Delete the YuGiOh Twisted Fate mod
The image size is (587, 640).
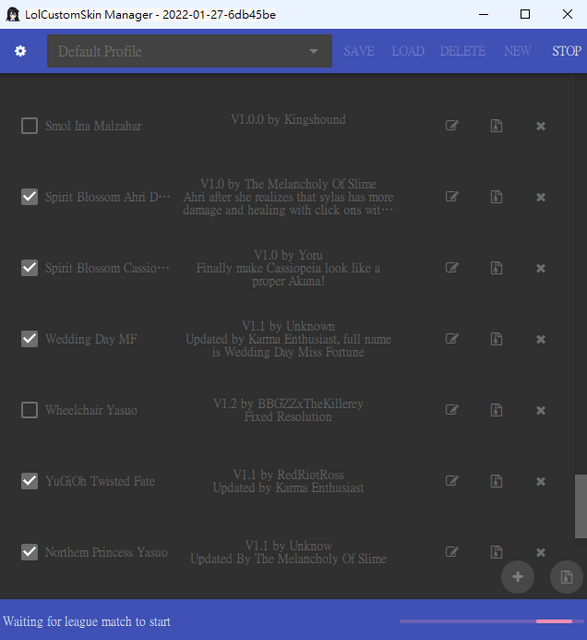pos(541,482)
